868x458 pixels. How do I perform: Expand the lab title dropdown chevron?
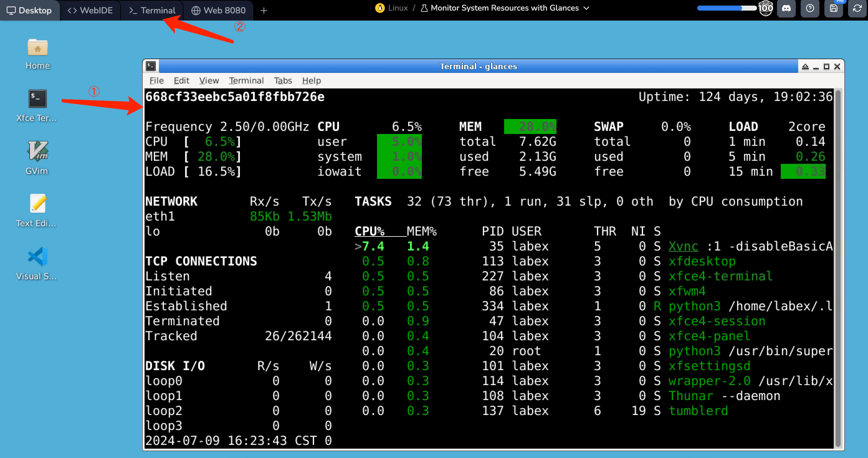point(586,8)
